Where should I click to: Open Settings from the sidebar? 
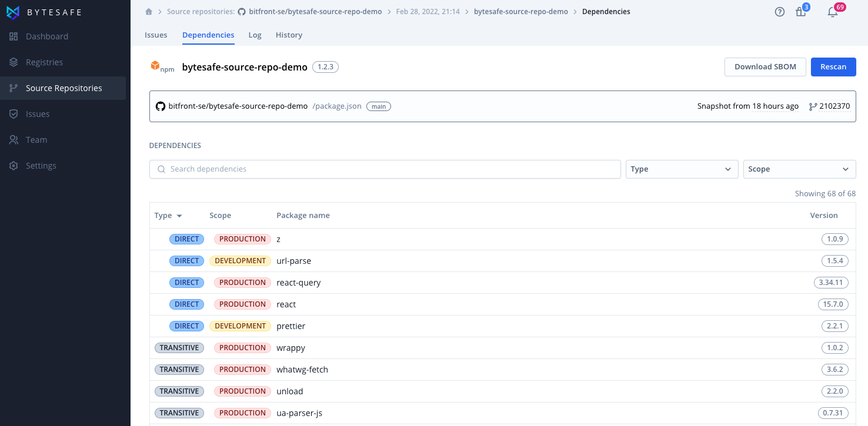coord(42,165)
